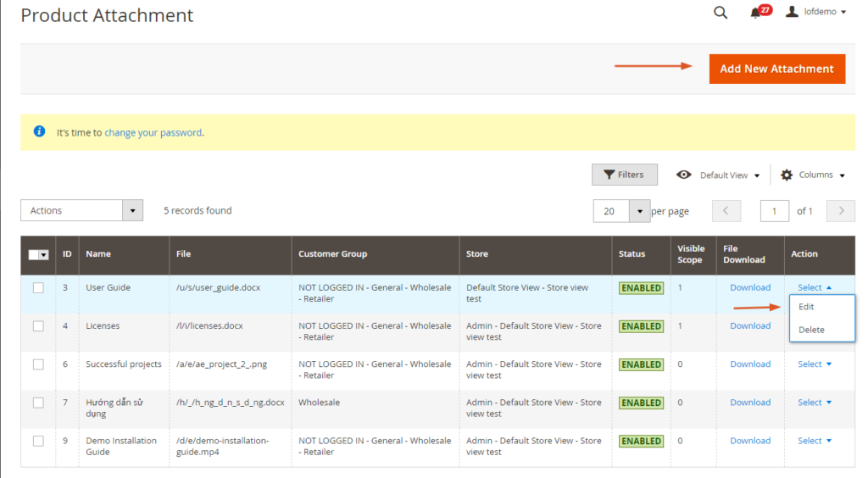Select the Demo Installation Guide checkbox
This screenshot has height=478, width=868.
click(x=38, y=441)
